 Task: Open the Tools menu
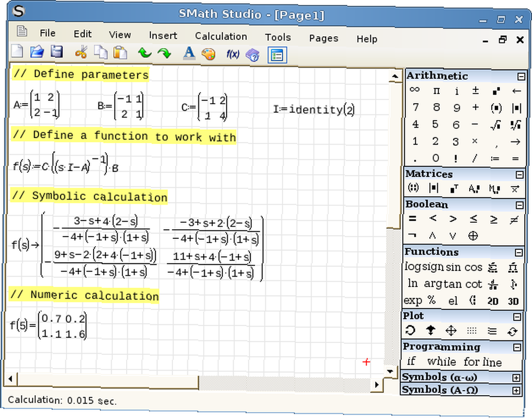pos(278,37)
